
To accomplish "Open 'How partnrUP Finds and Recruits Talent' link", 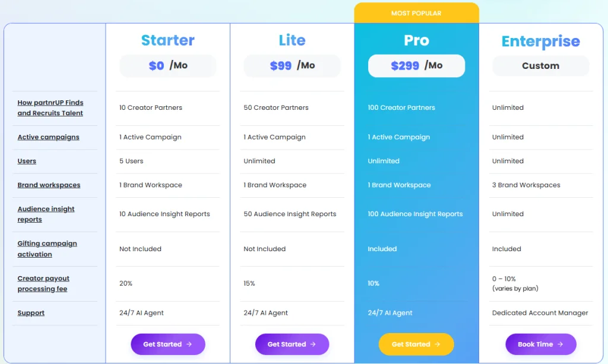I will 50,108.
